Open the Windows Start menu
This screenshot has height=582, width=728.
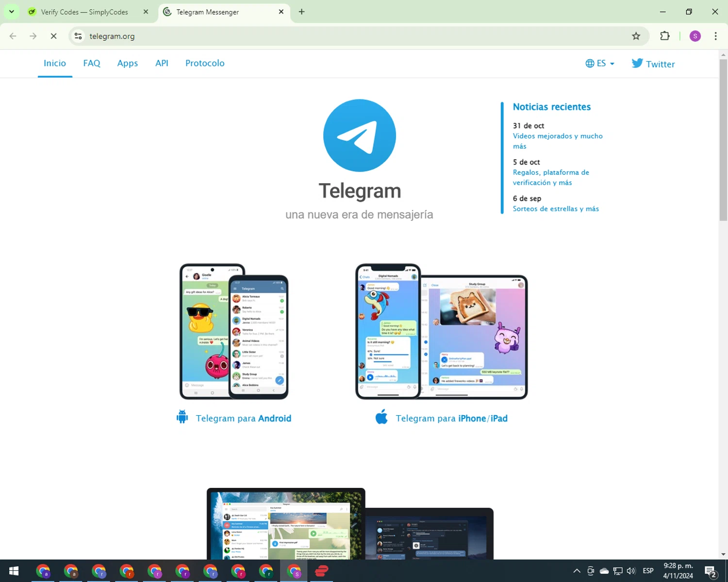point(14,571)
